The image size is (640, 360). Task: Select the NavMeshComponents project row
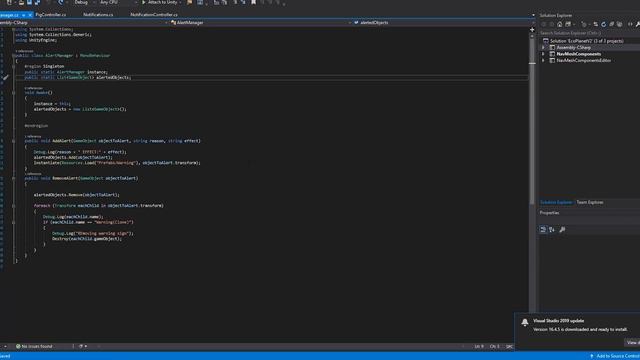pyautogui.click(x=578, y=54)
